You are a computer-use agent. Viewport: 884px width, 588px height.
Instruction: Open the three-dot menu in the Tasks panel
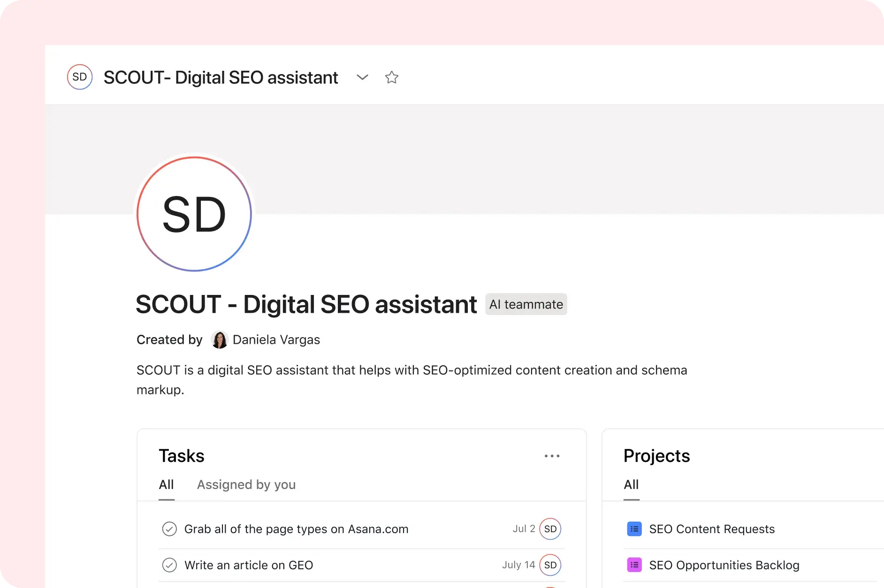coord(552,456)
